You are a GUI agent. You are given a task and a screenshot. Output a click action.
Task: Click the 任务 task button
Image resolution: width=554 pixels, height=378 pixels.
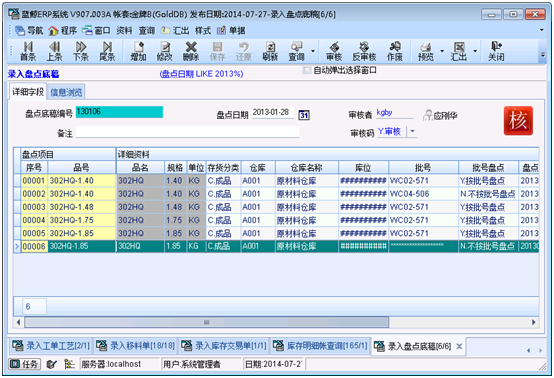(x=24, y=364)
